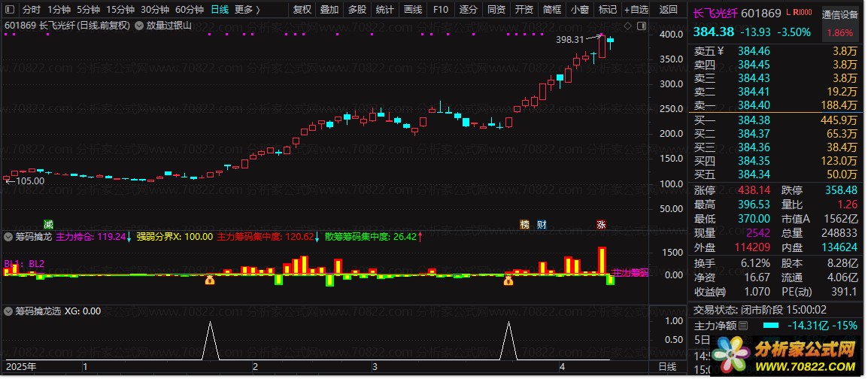Viewport: 868px width, 379px height.
Task: Click the L R status badge beside stock code
Action: (798, 13)
